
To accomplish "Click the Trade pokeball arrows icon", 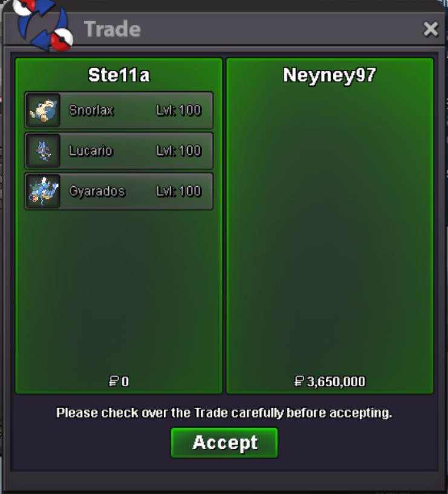I will pos(42,25).
